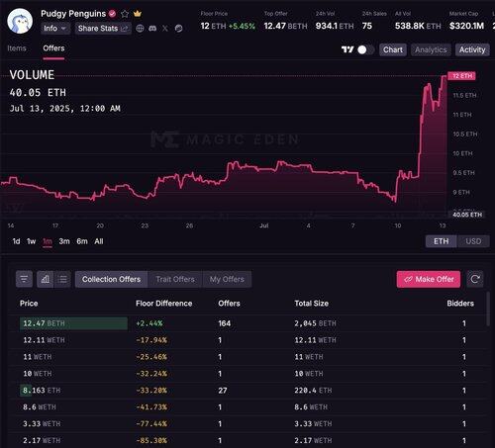Select the 10 WETH price cell
Image resolution: width=495 pixels, height=448 pixels.
click(38, 374)
